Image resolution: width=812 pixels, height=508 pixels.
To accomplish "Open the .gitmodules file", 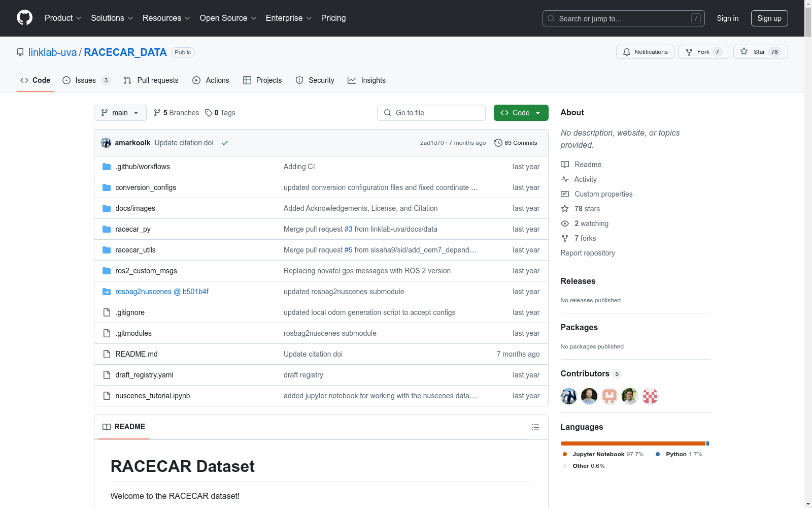I will (133, 333).
